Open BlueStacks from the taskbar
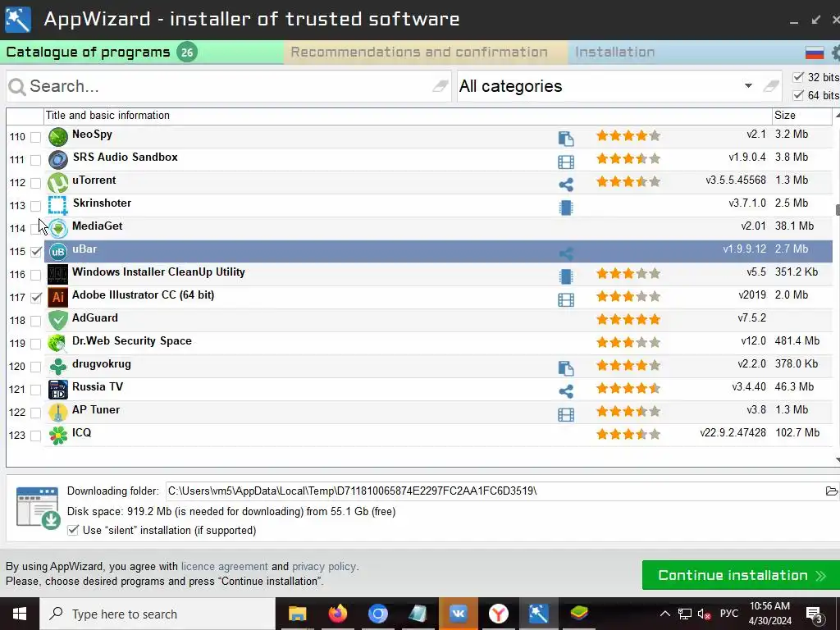 click(578, 614)
